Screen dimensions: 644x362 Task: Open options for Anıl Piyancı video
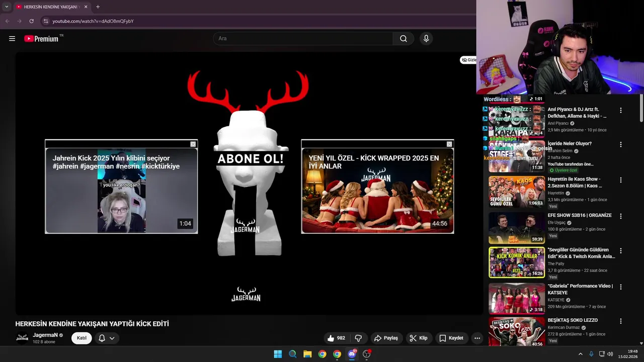tap(620, 110)
